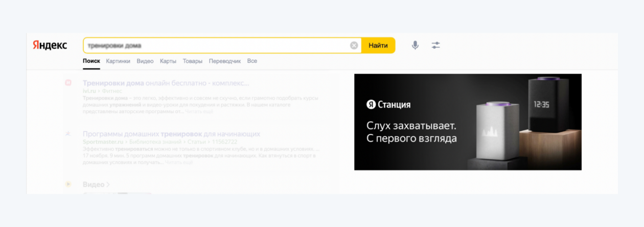Image resolution: width=644 pixels, height=227 pixels.
Task: Clear the search query with the X icon
Action: [354, 46]
